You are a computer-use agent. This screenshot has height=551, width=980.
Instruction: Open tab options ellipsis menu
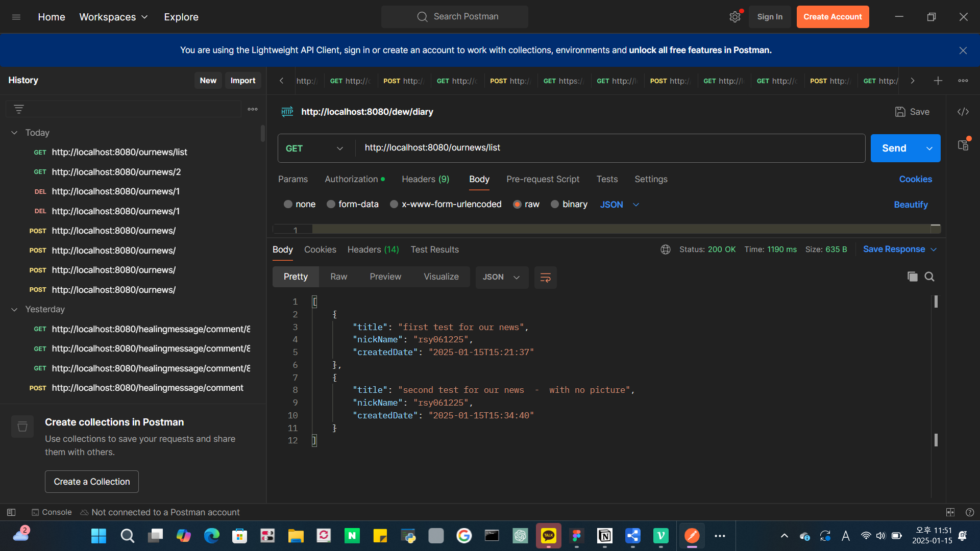(963, 81)
